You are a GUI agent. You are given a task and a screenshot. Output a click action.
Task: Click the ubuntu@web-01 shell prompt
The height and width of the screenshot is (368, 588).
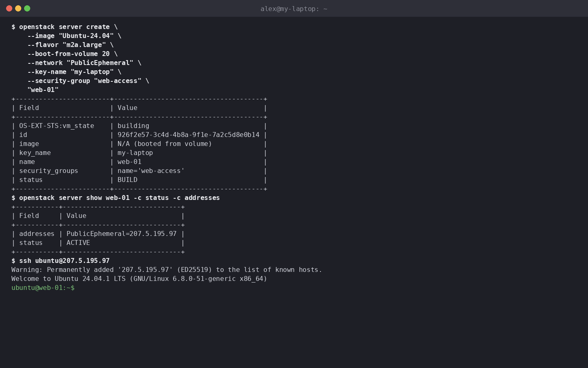click(43, 288)
